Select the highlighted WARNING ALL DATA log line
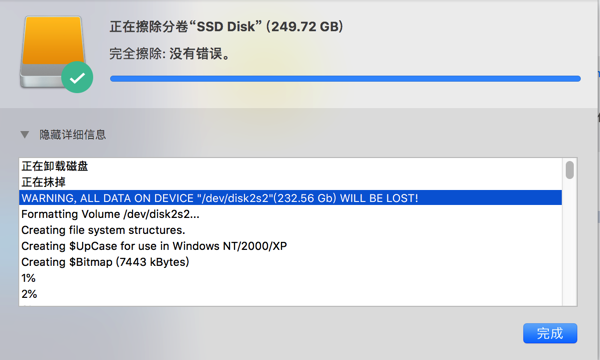This screenshot has width=600, height=360. (x=290, y=198)
